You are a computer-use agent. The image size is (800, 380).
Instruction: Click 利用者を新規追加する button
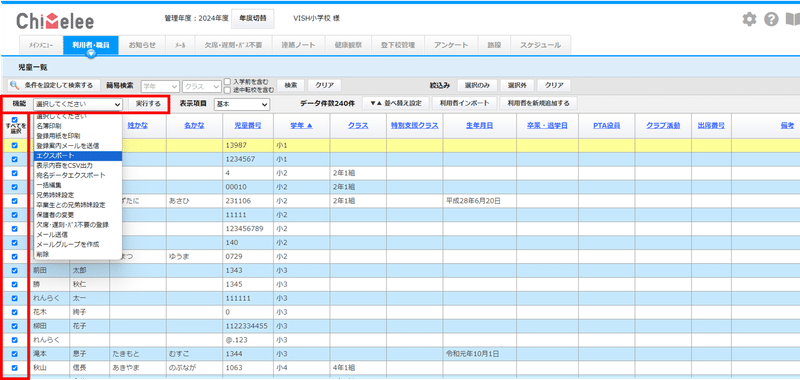pyautogui.click(x=538, y=104)
